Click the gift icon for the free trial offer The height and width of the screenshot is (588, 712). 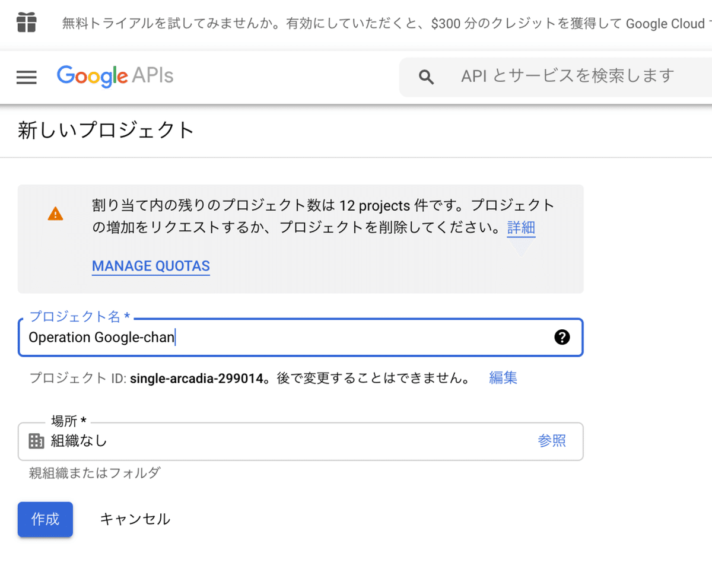click(x=26, y=23)
